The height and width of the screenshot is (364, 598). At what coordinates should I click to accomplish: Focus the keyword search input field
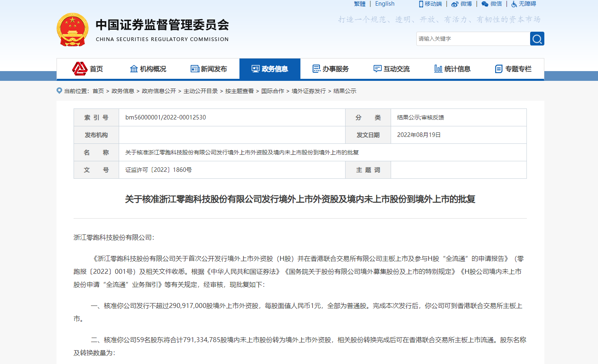tap(473, 39)
